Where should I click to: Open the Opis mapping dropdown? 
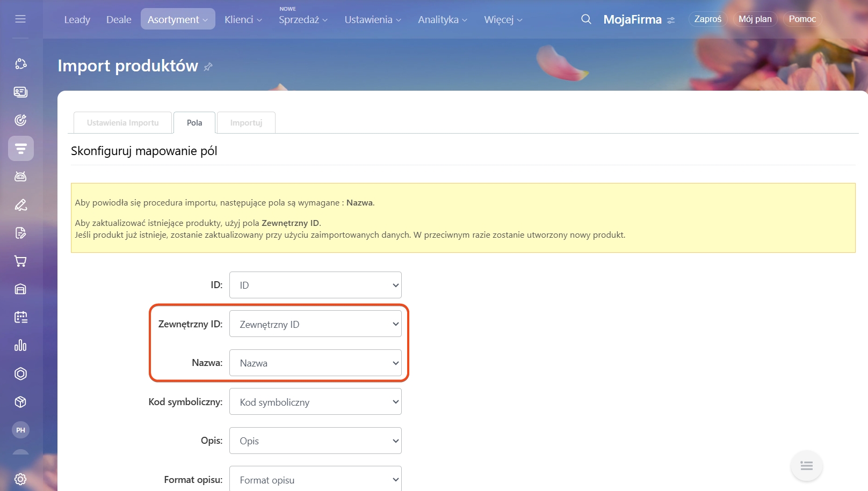(315, 441)
